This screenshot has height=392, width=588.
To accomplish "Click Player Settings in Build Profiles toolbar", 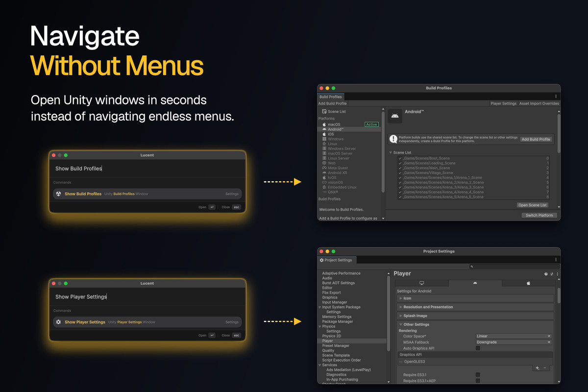I will [504, 103].
